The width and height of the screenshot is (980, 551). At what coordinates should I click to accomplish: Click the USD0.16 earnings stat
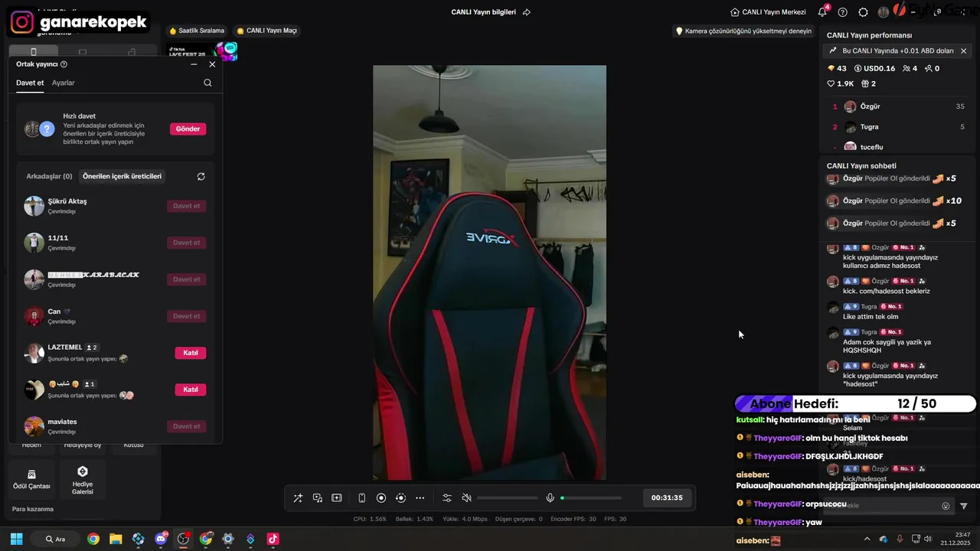(874, 68)
